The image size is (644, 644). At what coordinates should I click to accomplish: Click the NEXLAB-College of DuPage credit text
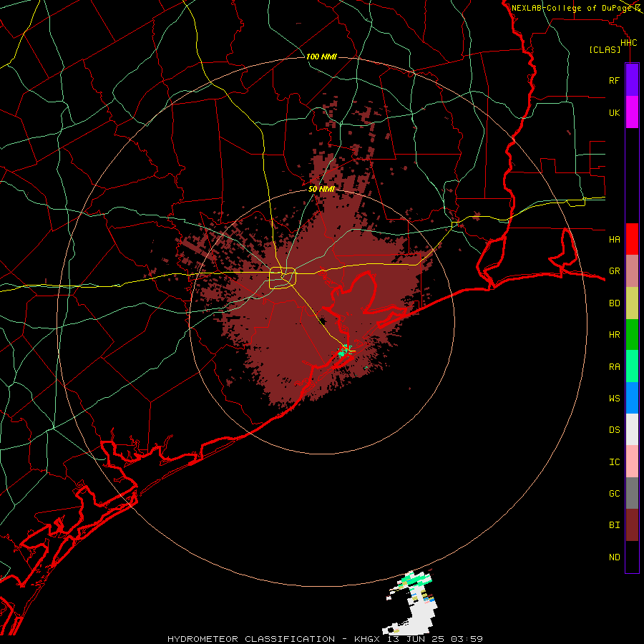tap(572, 8)
